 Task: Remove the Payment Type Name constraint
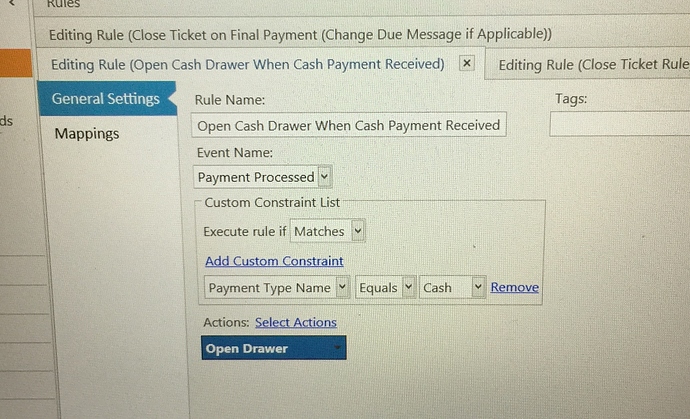point(514,287)
